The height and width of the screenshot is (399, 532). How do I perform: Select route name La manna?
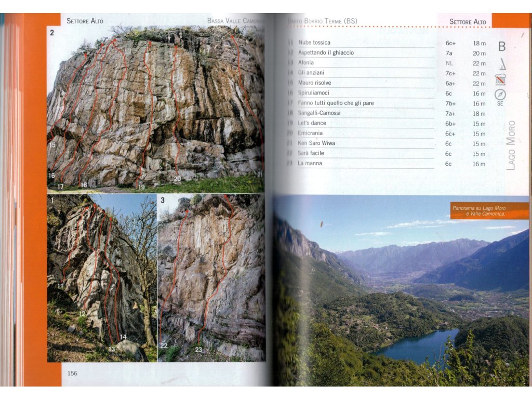pyautogui.click(x=310, y=163)
